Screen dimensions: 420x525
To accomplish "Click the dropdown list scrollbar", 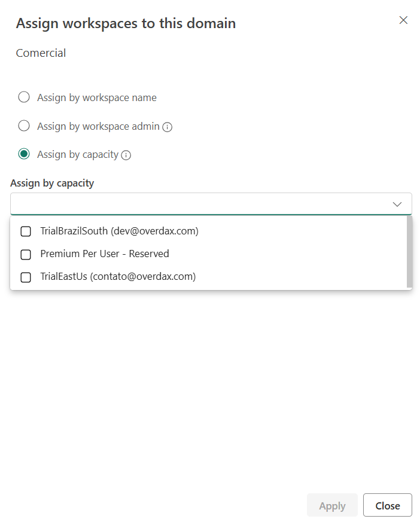I will click(409, 252).
